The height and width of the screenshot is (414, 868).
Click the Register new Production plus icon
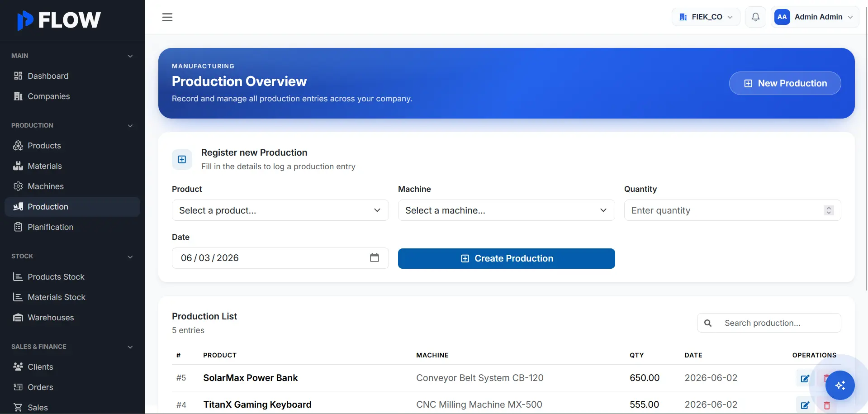(182, 159)
